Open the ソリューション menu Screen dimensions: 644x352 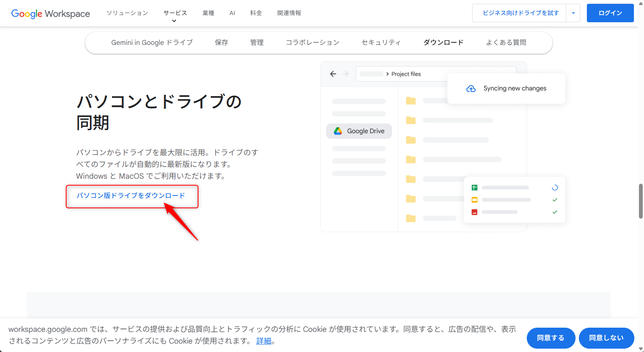(127, 13)
